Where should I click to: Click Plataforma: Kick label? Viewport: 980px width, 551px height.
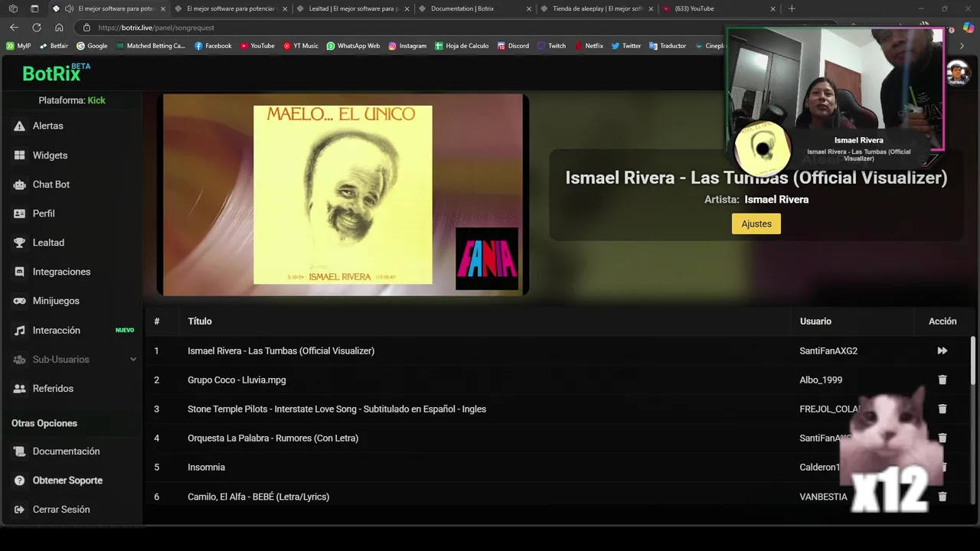72,100
